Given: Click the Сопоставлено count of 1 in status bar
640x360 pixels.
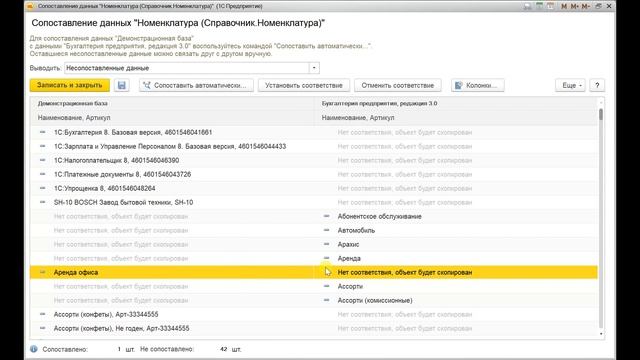Looking at the screenshot, I should [119, 349].
